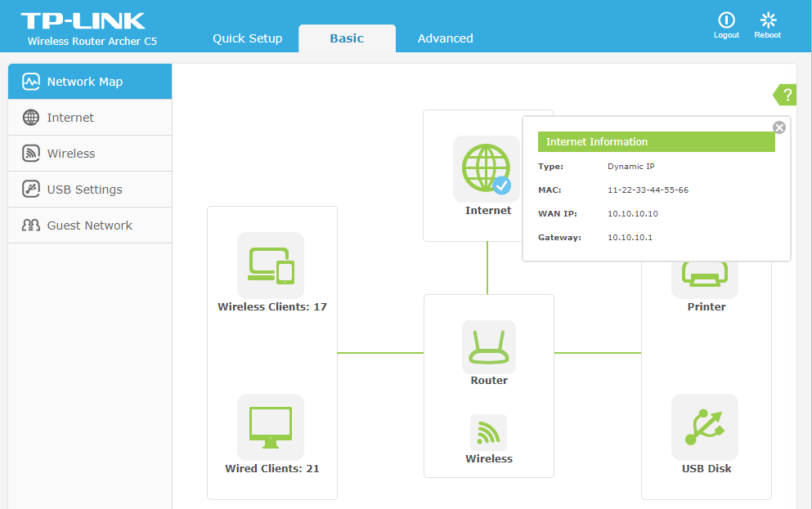The image size is (812, 509).
Task: Close the Internet Information popup
Action: [x=778, y=127]
